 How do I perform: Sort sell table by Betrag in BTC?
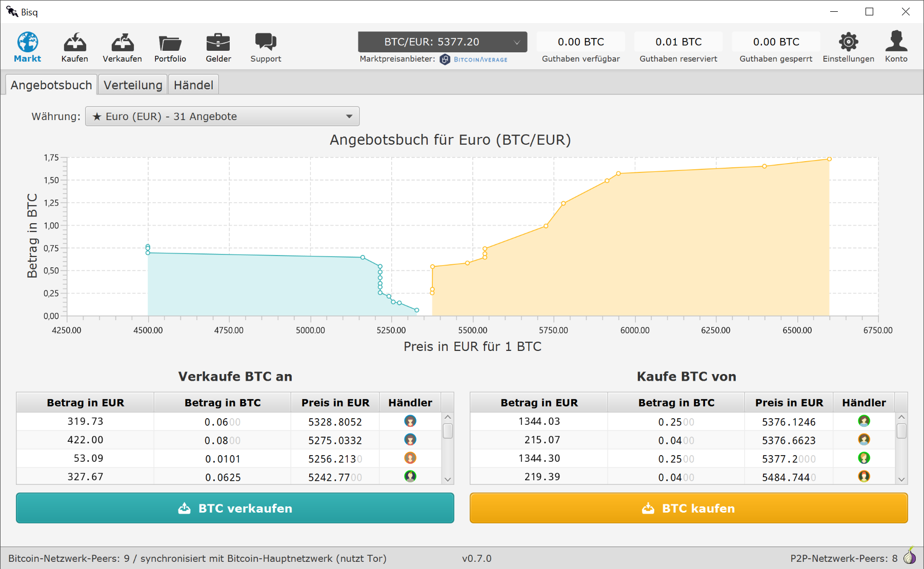point(223,403)
